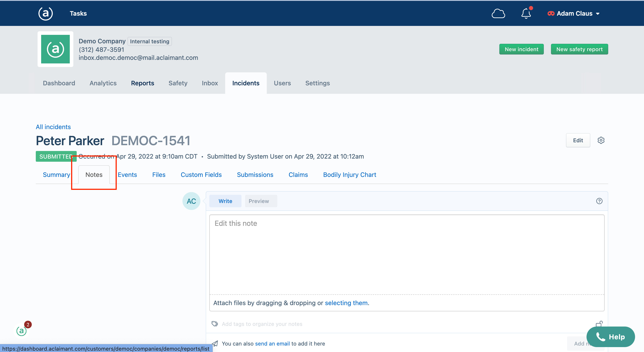This screenshot has width=644, height=352.
Task: Open the Submissions sub-tab
Action: pyautogui.click(x=255, y=175)
